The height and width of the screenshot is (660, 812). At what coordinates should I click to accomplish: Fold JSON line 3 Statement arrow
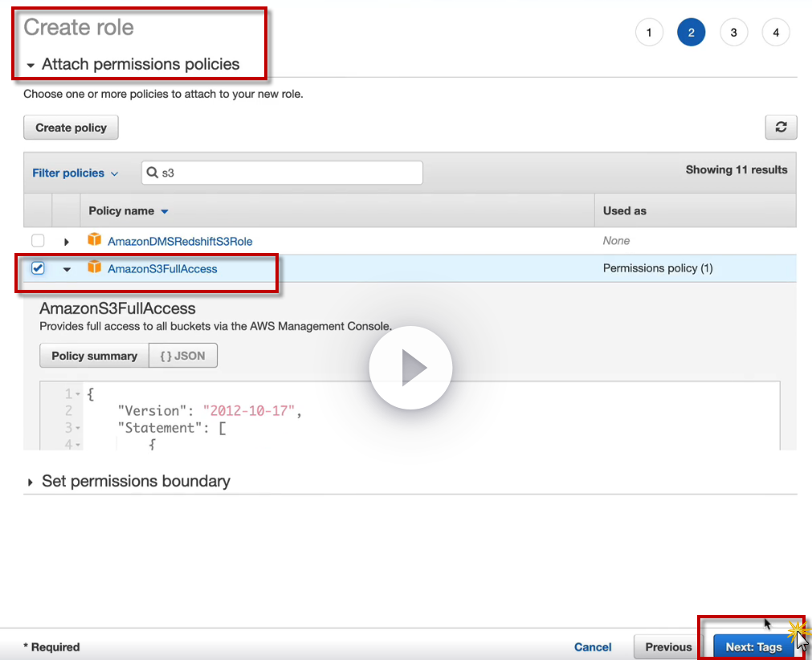coord(78,428)
